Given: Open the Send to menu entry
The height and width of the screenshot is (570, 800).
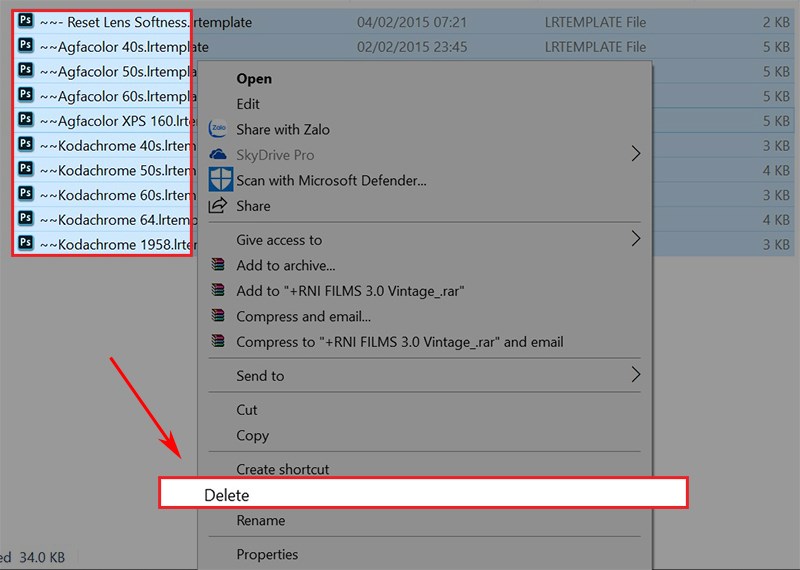Looking at the screenshot, I should point(260,376).
